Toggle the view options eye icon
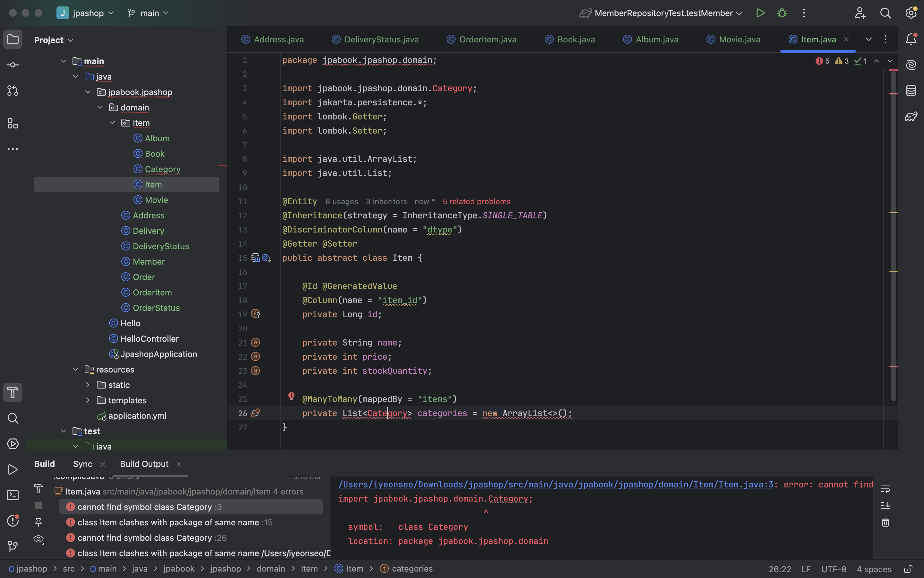 tap(38, 539)
